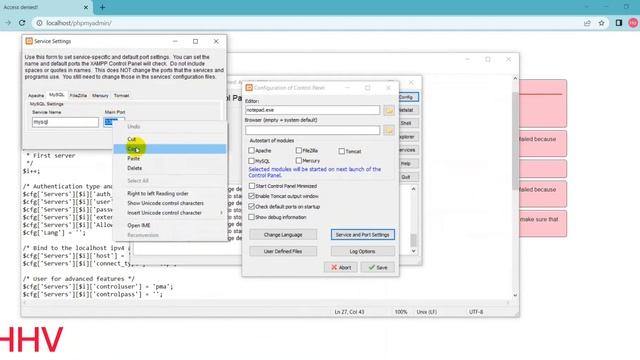Browse for browser with folder icon

(x=389, y=130)
